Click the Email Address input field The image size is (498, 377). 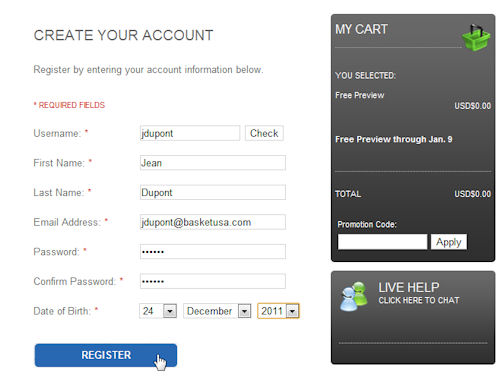point(213,222)
